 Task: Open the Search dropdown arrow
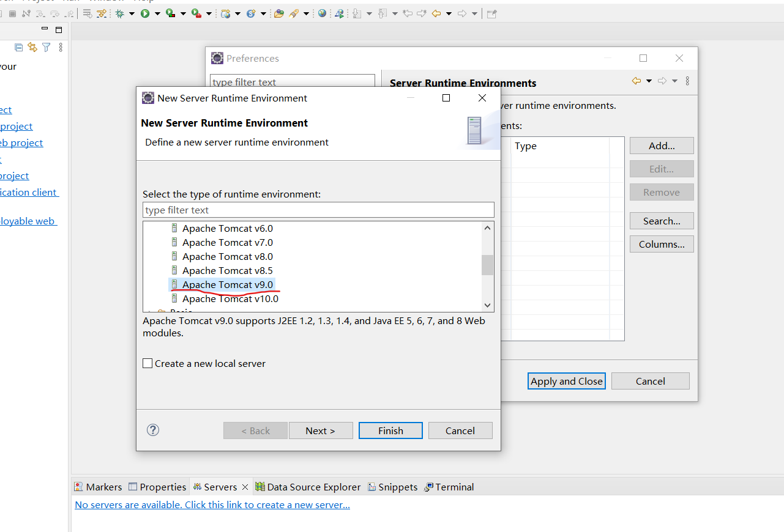(306, 13)
